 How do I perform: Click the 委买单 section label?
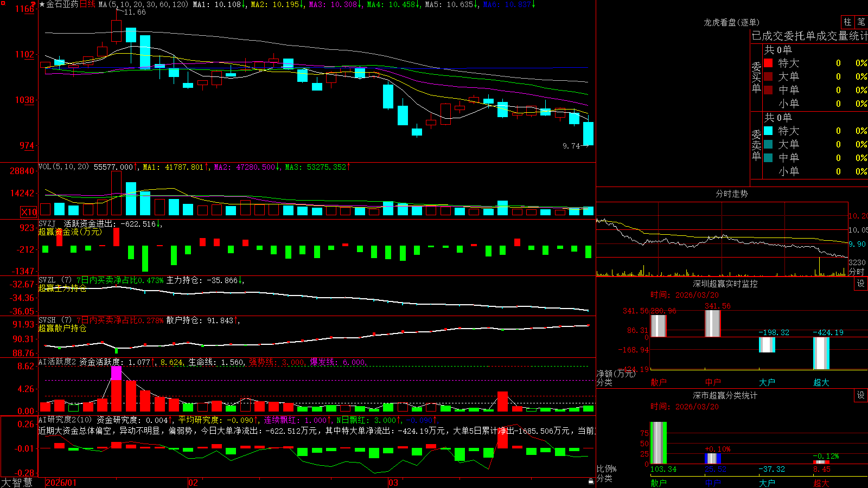coord(756,78)
